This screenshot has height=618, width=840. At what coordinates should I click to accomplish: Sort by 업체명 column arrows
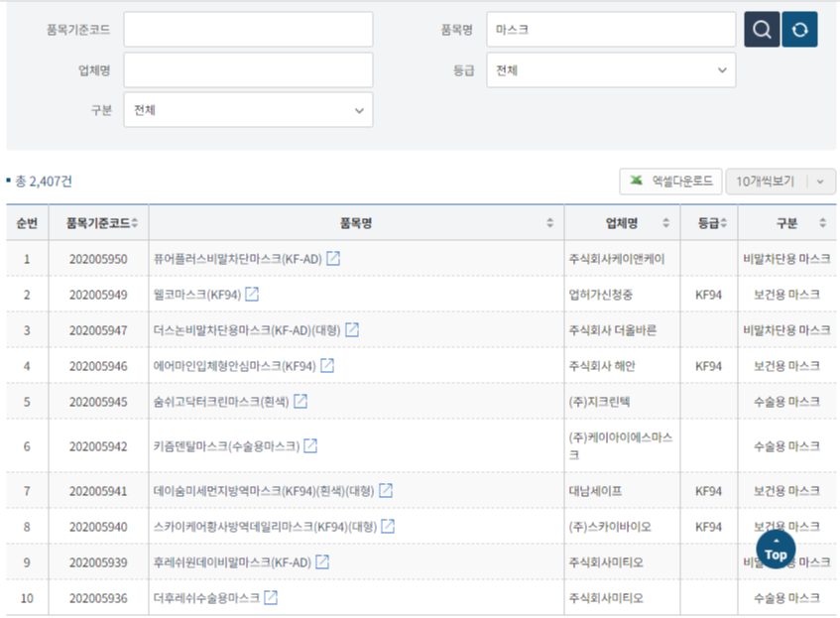tap(665, 223)
